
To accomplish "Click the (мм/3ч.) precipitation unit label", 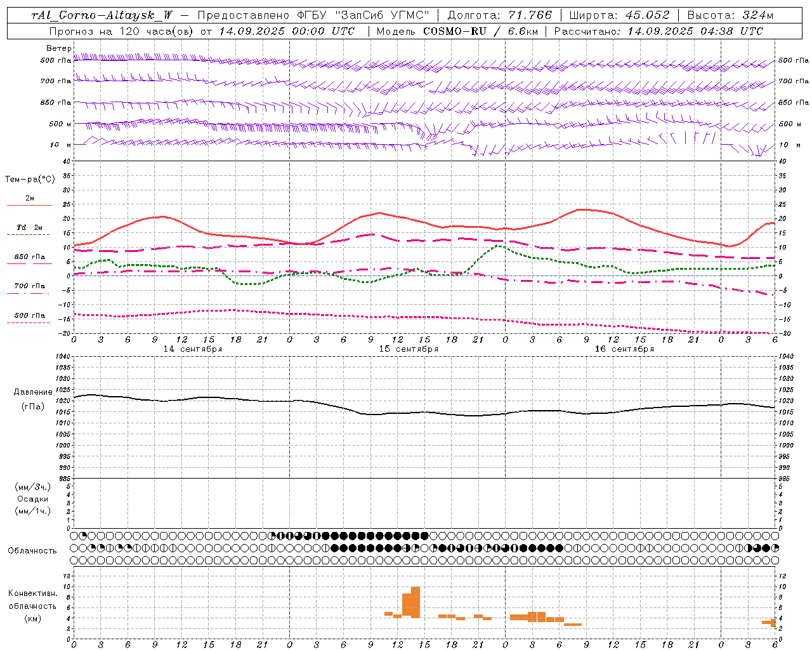I will pos(33,487).
